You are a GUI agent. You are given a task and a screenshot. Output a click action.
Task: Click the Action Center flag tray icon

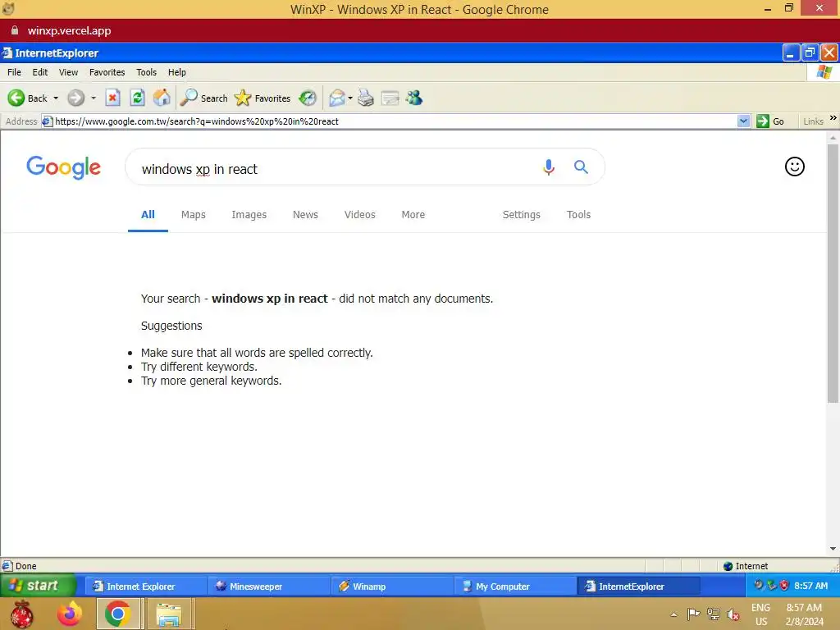tap(693, 614)
